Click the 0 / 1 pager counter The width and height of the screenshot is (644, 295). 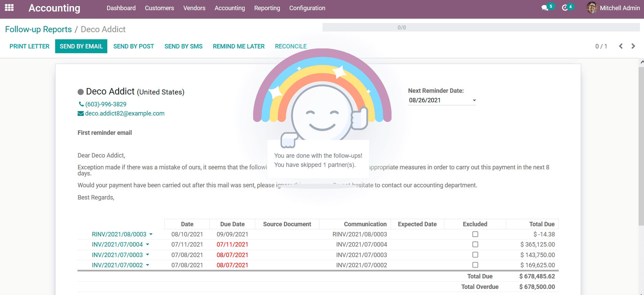[601, 46]
